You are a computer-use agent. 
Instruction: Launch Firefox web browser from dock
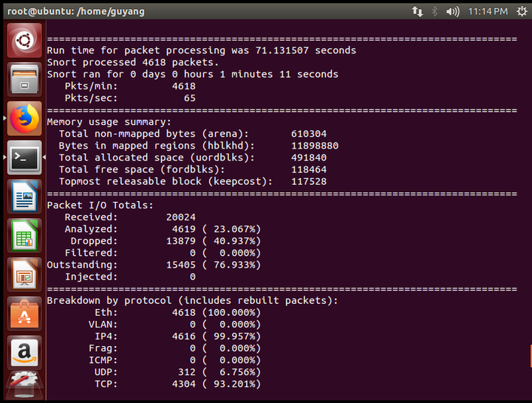point(24,118)
